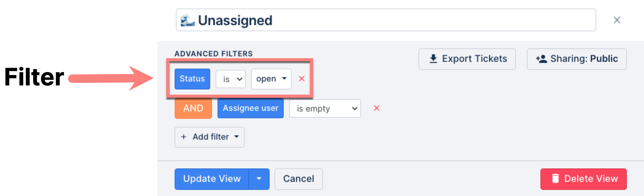Click the plus icon on Add filter

tap(184, 137)
